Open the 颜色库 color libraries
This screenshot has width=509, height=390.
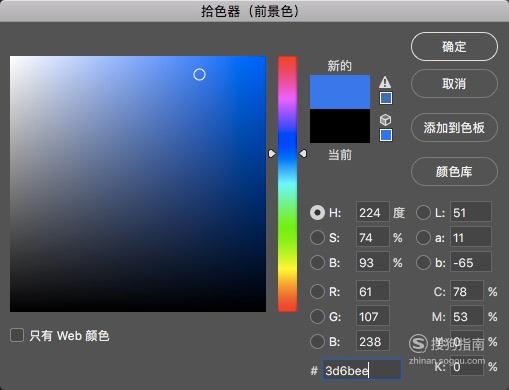[454, 172]
